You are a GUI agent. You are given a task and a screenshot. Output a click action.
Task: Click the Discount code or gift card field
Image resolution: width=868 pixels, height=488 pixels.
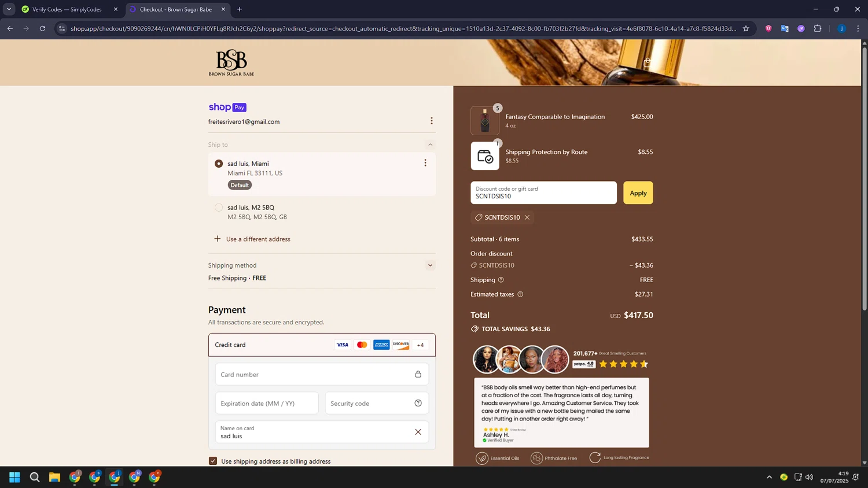click(543, 193)
